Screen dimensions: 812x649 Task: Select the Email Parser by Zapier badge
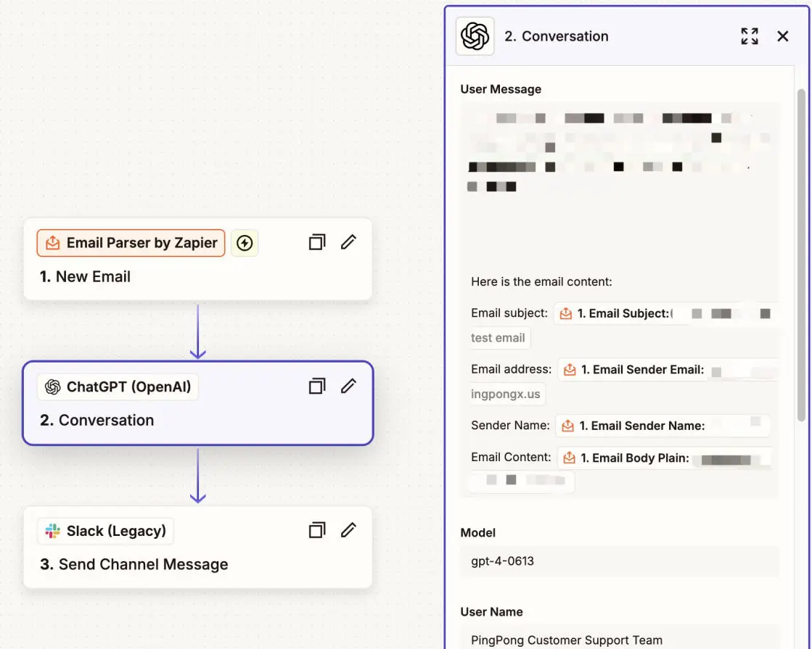[x=131, y=244]
